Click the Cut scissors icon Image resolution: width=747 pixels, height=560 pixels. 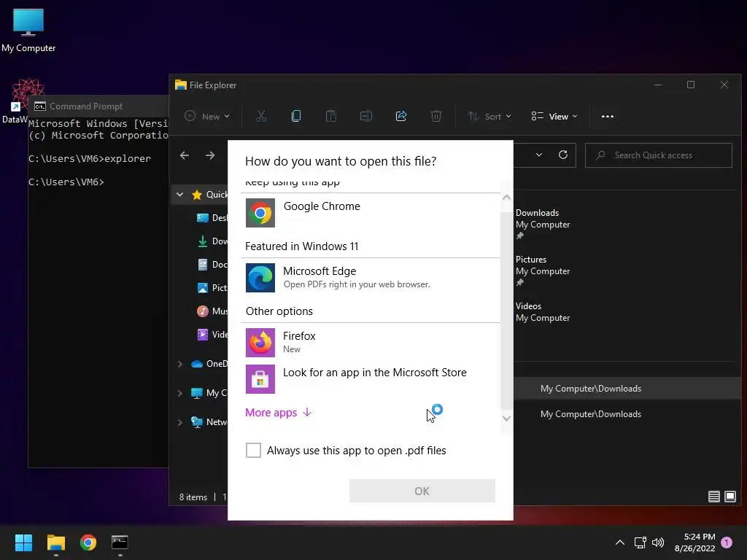point(261,116)
